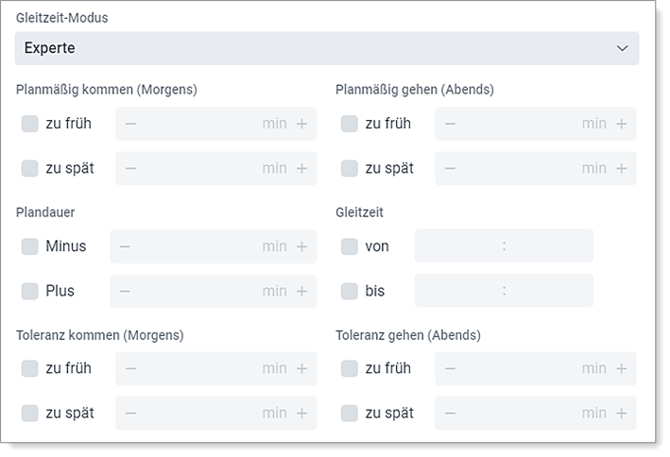Click the Gleitzeit 'von' time field
The image size is (670, 457).
tap(504, 246)
